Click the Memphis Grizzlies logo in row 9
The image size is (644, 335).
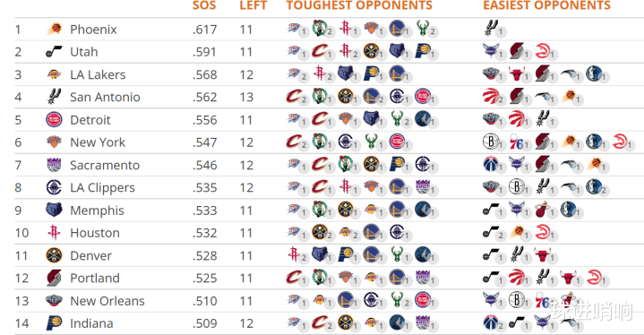coord(54,210)
